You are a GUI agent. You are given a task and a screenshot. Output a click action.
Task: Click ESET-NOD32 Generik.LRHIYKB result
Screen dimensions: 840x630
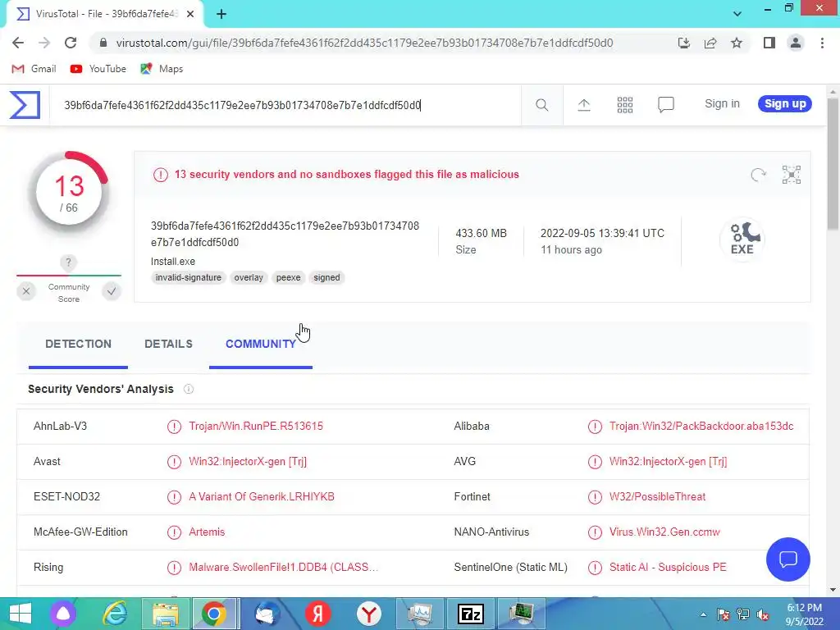point(262,497)
